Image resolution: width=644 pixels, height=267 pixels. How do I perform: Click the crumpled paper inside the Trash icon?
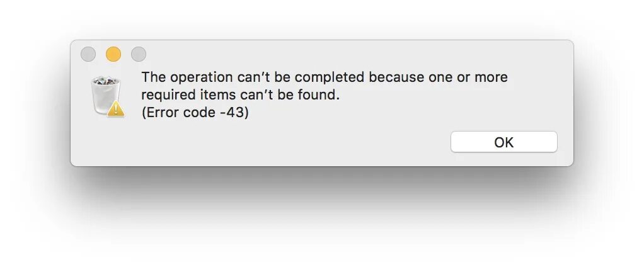point(105,81)
